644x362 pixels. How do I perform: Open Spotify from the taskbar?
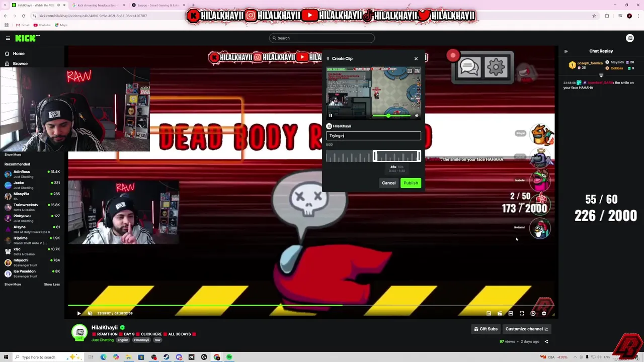229,357
